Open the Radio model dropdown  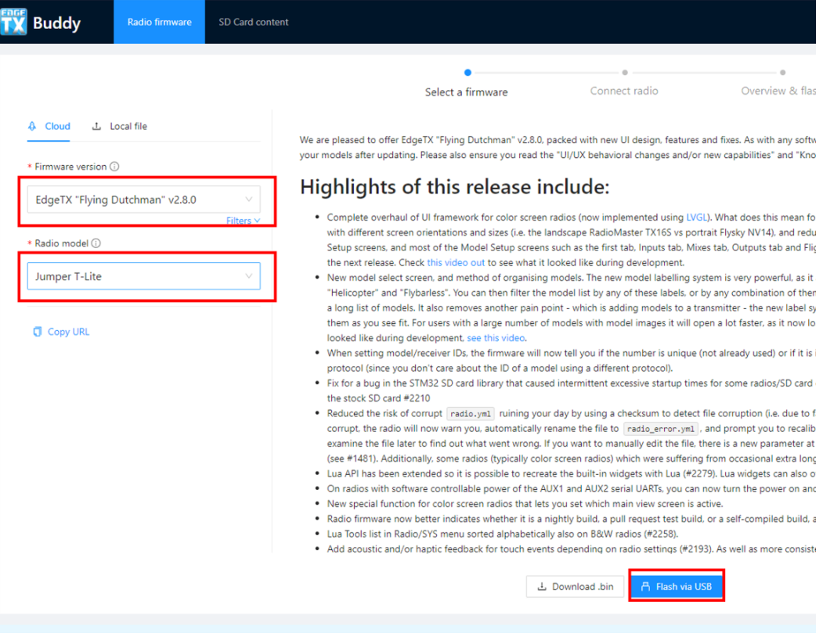[145, 278]
